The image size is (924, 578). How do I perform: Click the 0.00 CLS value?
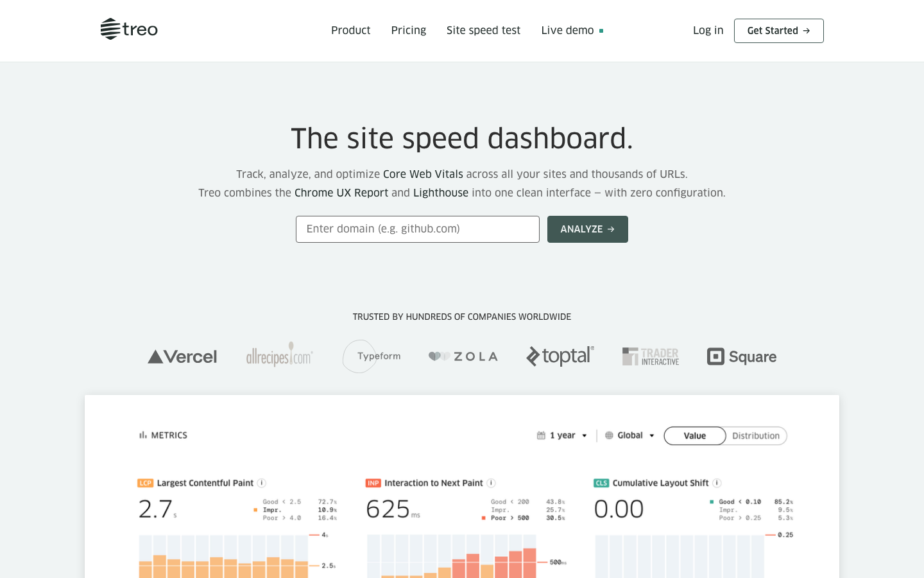coord(619,509)
